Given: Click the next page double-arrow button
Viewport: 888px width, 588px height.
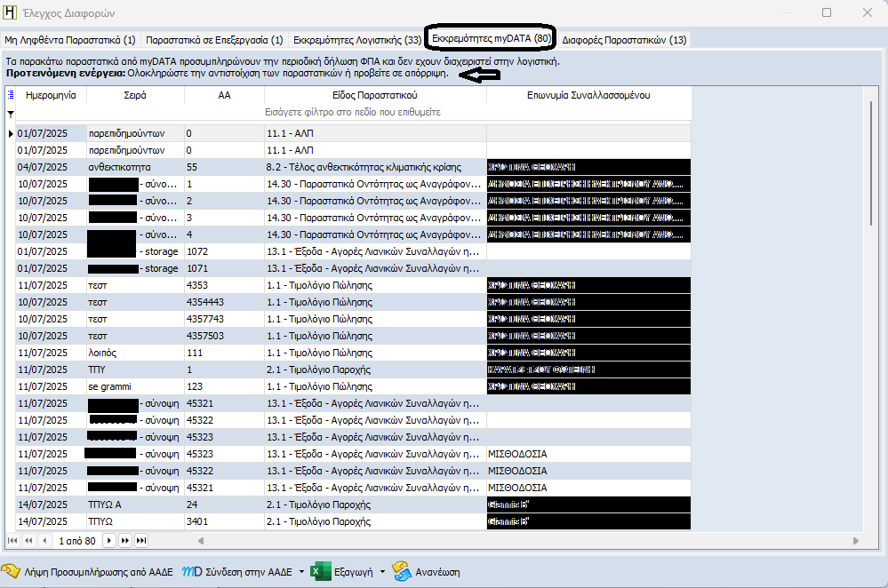Looking at the screenshot, I should click(x=126, y=540).
